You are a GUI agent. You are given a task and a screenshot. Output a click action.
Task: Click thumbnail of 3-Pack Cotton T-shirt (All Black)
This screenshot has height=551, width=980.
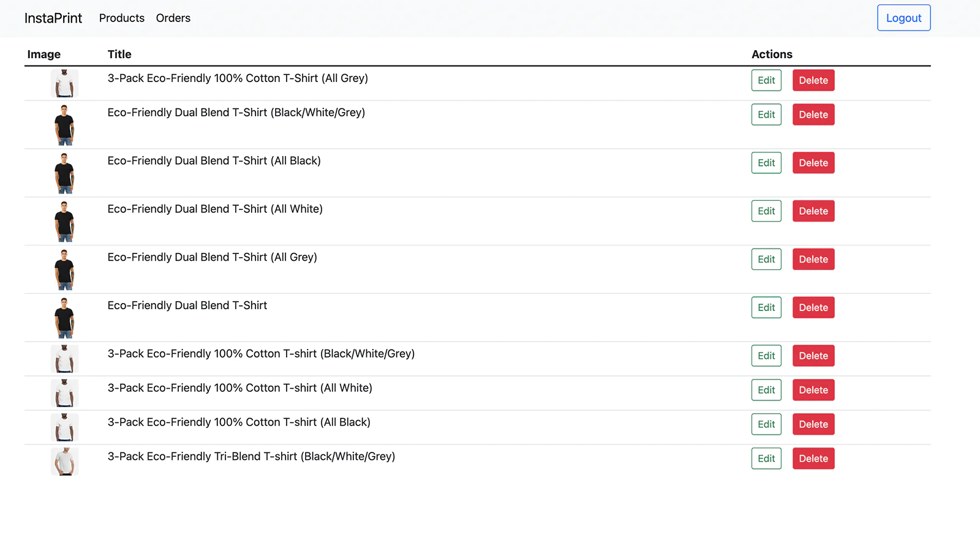[x=64, y=427]
